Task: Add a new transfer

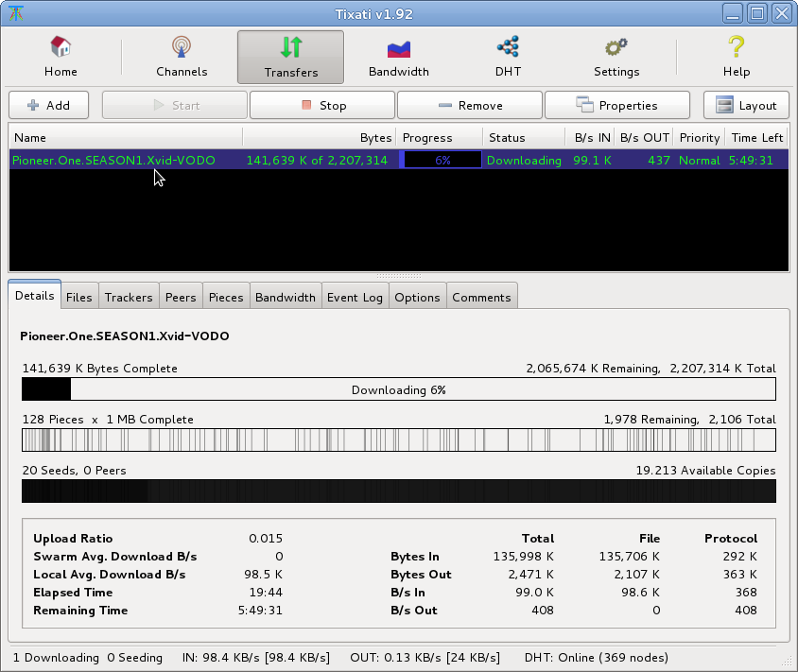Action: pos(49,105)
